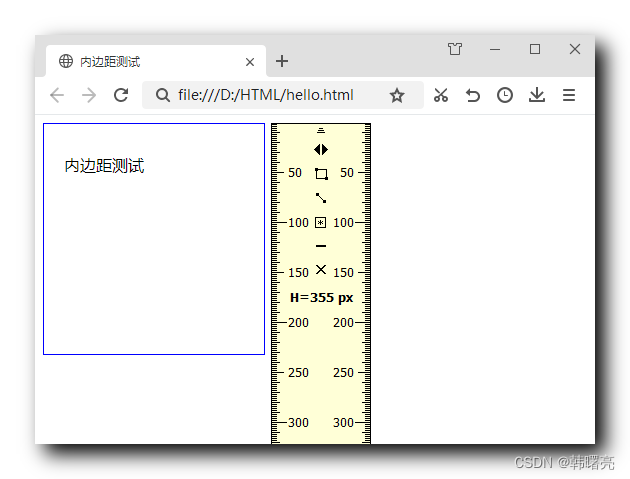This screenshot has width=630, height=479.
Task: Close the 内边距测试 tab
Action: click(250, 62)
